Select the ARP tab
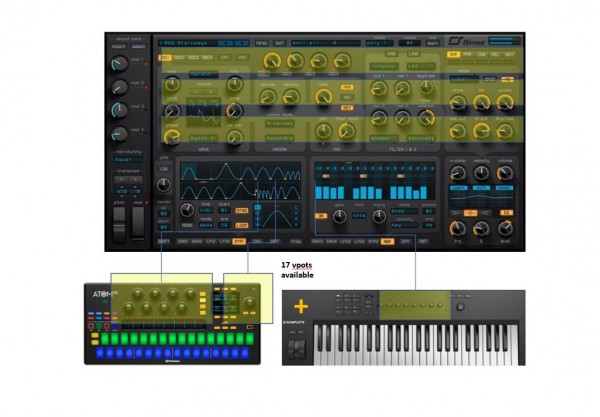 pyautogui.click(x=387, y=242)
